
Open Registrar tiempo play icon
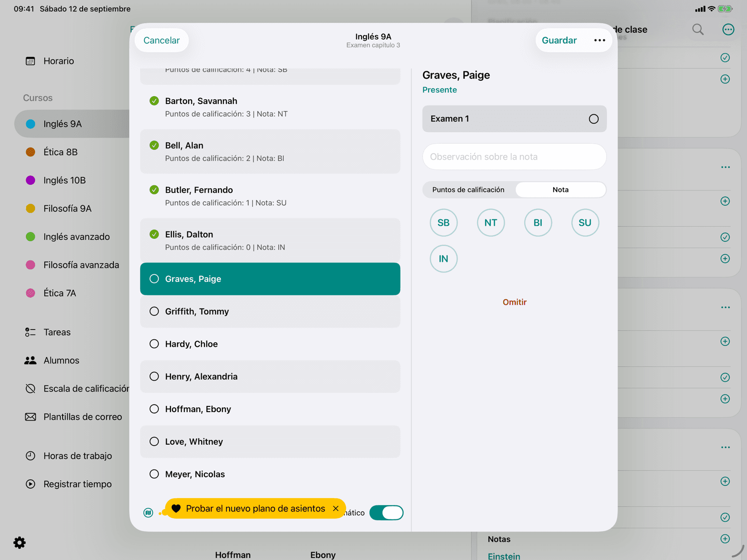(x=30, y=484)
